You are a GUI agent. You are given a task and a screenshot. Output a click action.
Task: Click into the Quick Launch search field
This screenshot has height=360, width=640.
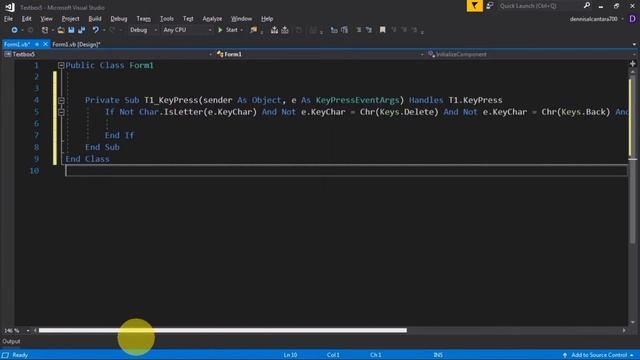(x=539, y=6)
